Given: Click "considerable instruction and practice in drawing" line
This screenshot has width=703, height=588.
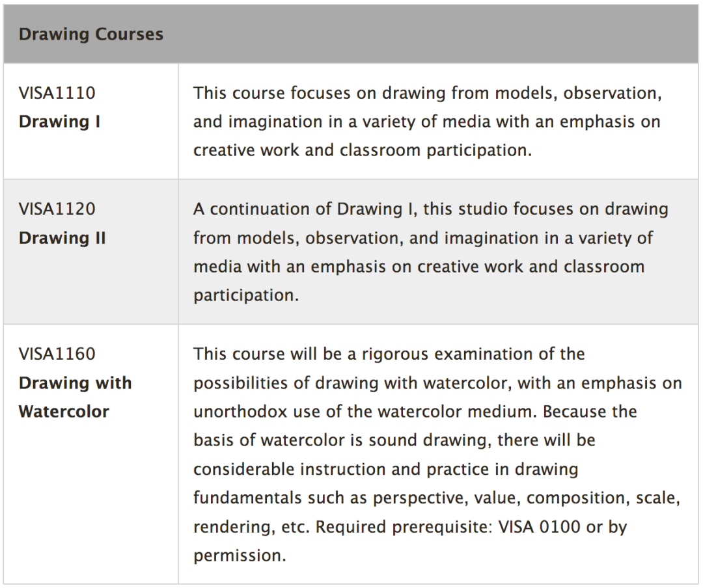Looking at the screenshot, I should [385, 469].
